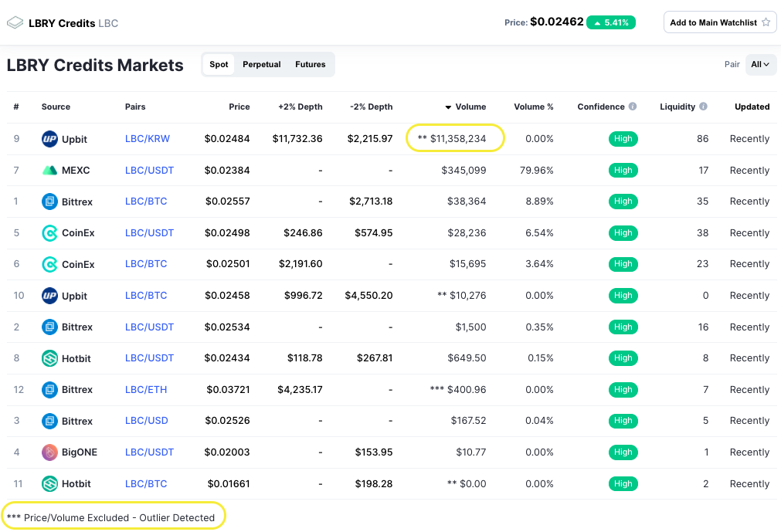The height and width of the screenshot is (532, 781).
Task: Click the Volume sort arrow icon
Action: coord(448,107)
